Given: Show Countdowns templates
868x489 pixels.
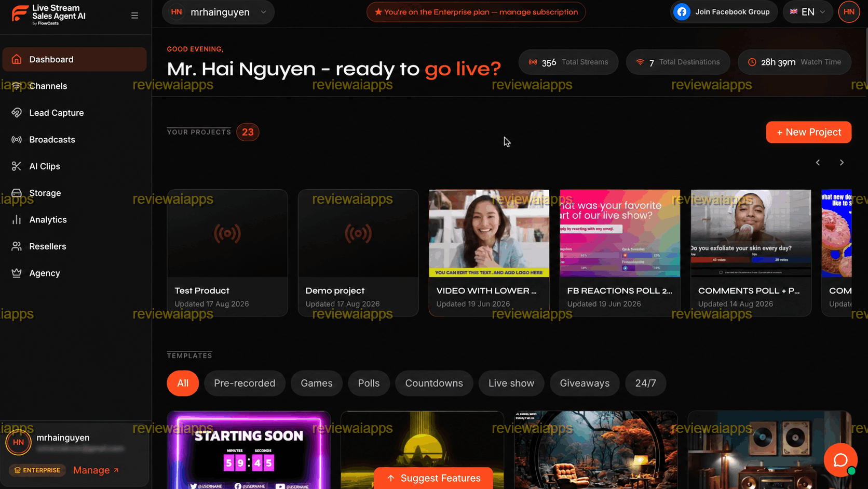Looking at the screenshot, I should [x=434, y=383].
